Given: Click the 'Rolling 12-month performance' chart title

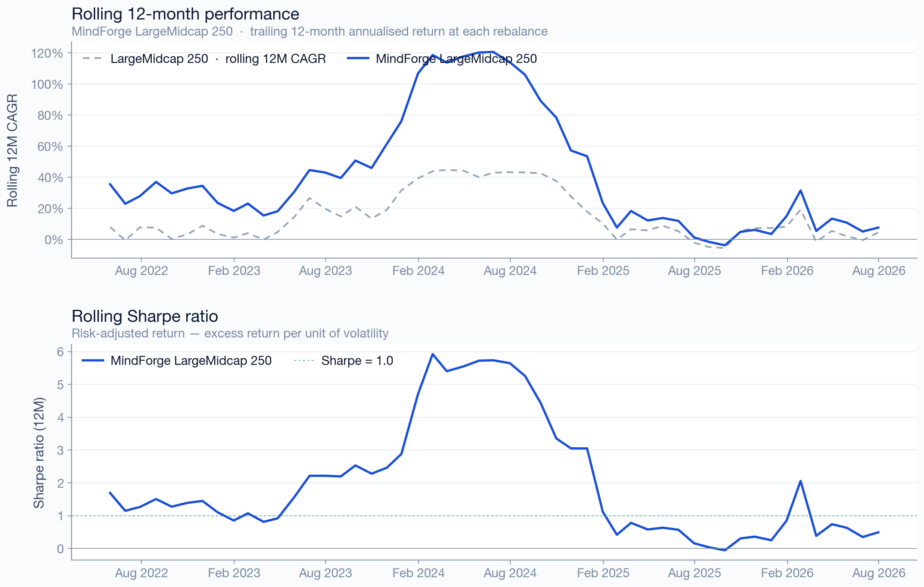Looking at the screenshot, I should (185, 14).
